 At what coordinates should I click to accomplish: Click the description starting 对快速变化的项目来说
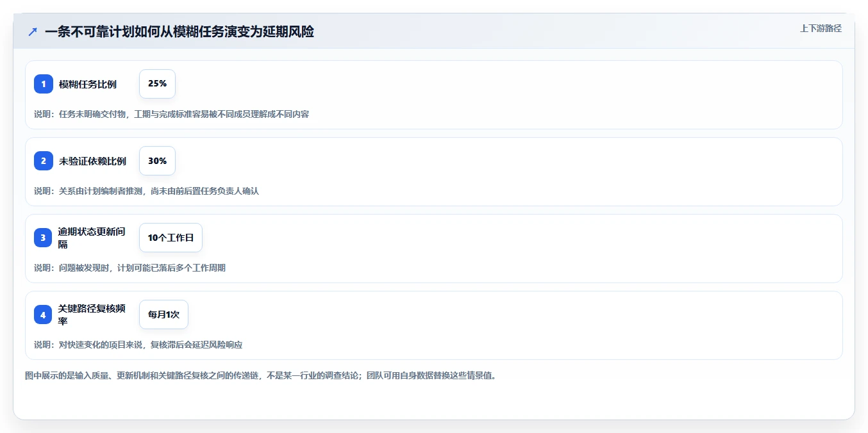(x=138, y=345)
